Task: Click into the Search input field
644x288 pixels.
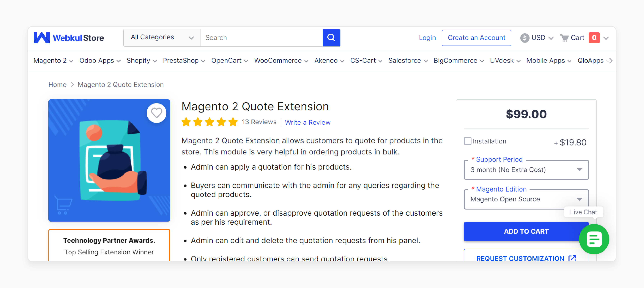Action: [x=261, y=38]
